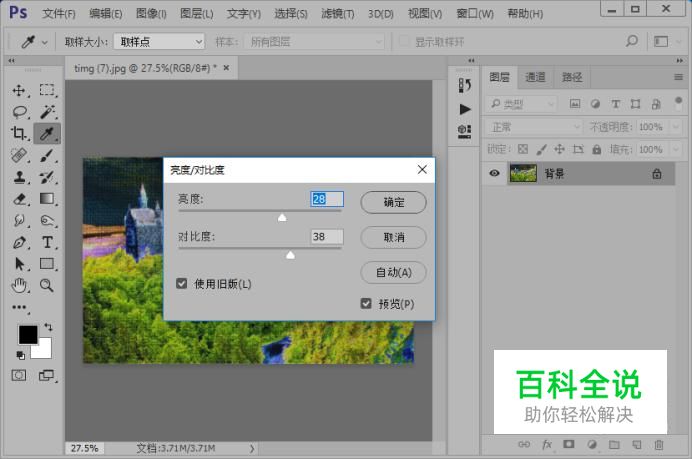Select the Rectangular Marquee tool
The height and width of the screenshot is (459, 692).
tap(47, 90)
